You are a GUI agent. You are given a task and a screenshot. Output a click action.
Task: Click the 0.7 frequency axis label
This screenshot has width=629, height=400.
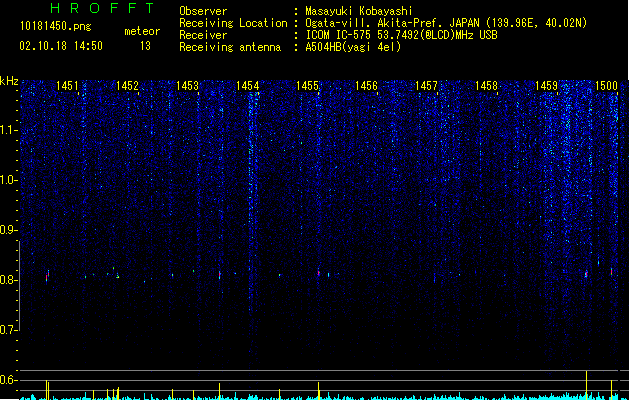(8, 330)
